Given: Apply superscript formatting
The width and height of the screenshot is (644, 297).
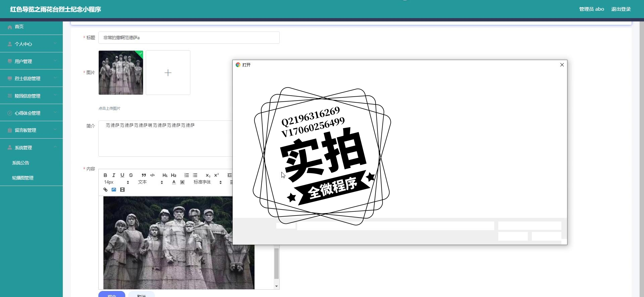Looking at the screenshot, I should click(x=217, y=175).
